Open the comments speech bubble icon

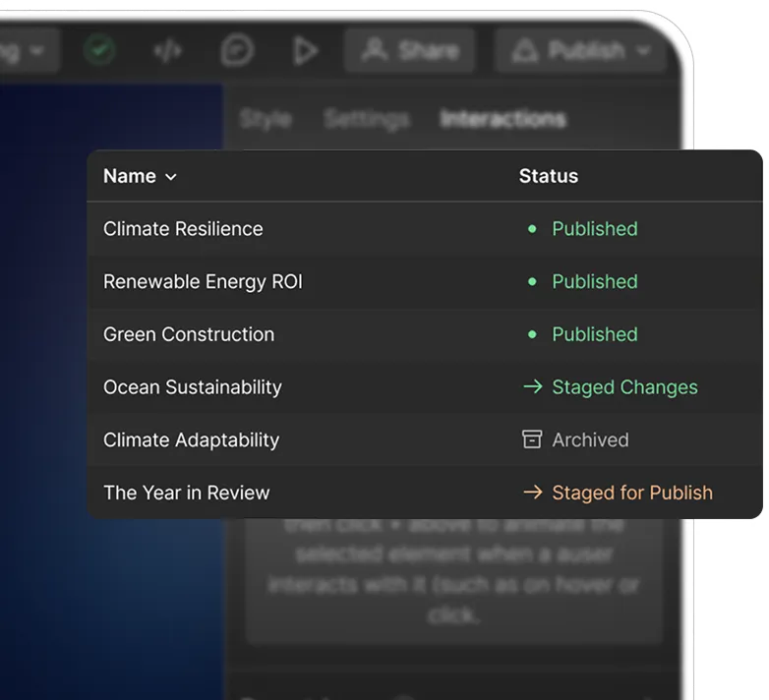(x=237, y=50)
